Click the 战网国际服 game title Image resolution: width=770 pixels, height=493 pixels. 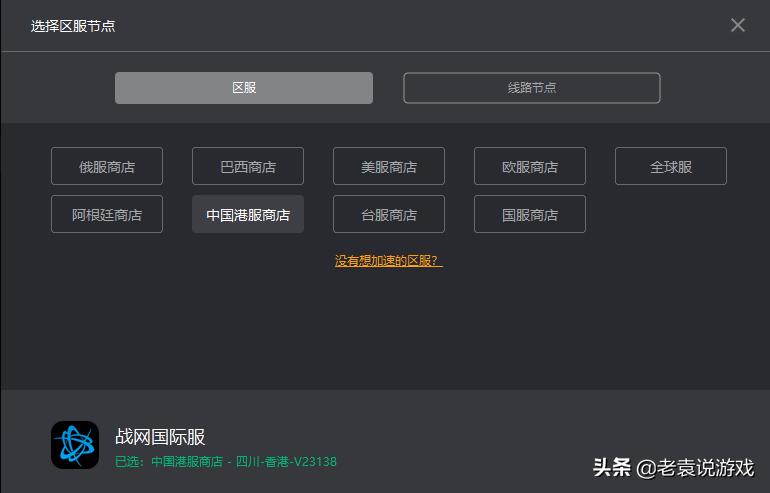click(160, 437)
